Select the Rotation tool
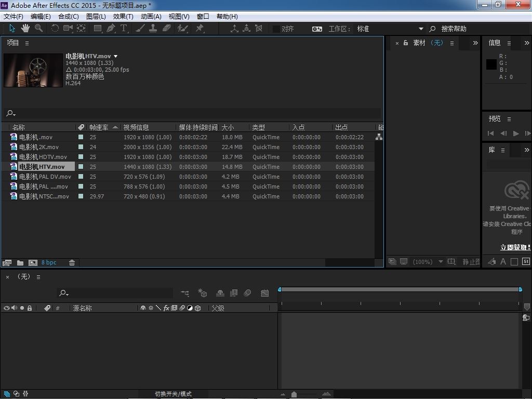 coord(55,29)
